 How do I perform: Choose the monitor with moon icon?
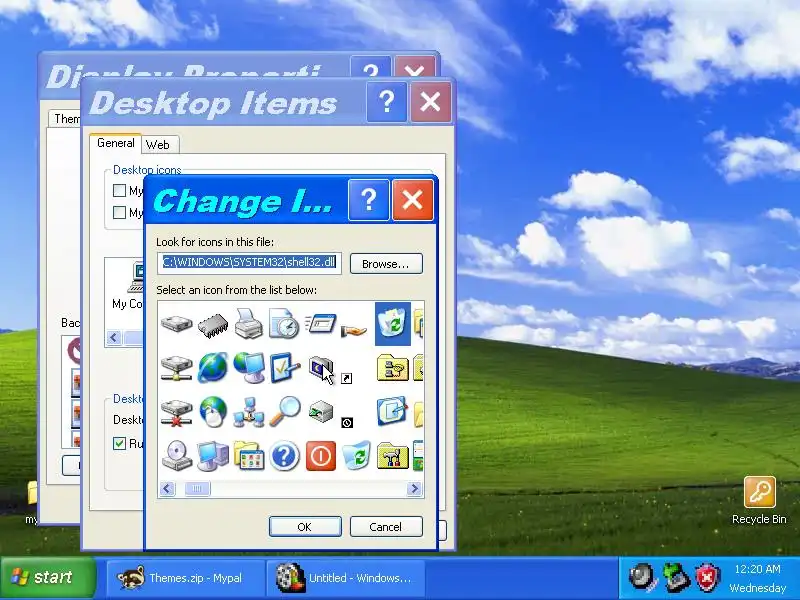coord(321,369)
